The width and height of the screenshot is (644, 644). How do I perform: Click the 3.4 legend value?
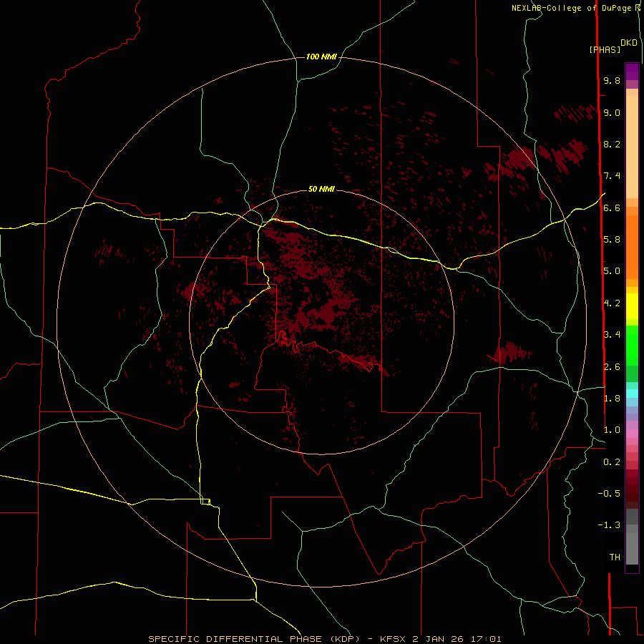click(x=612, y=335)
